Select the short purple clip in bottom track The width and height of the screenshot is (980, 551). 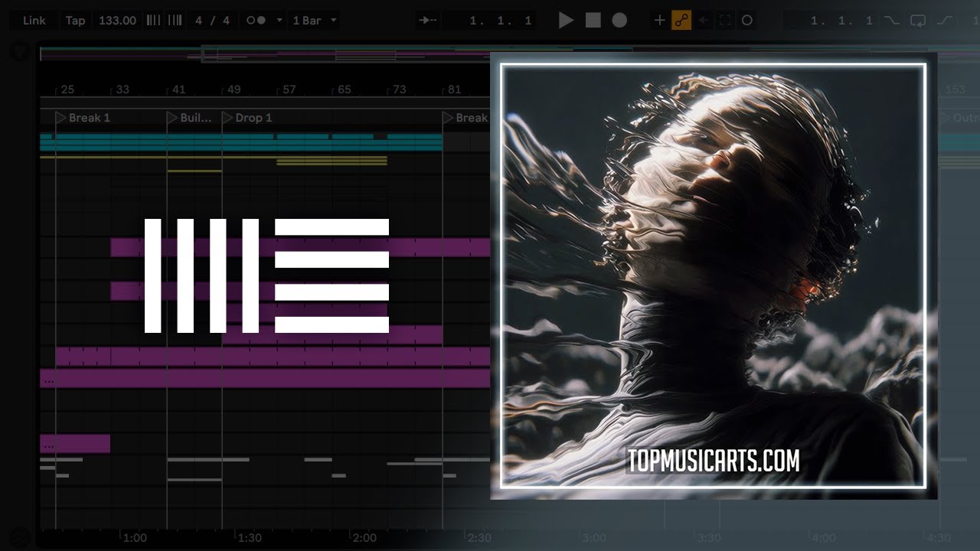pos(75,444)
